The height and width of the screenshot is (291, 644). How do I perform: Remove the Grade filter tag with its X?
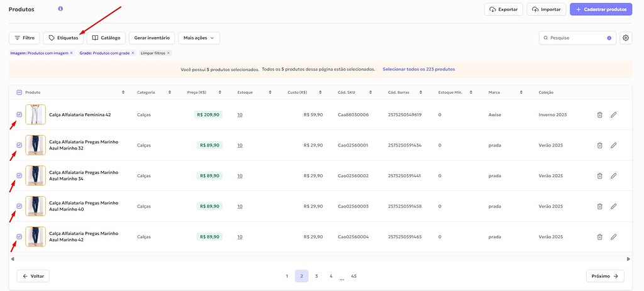(133, 53)
